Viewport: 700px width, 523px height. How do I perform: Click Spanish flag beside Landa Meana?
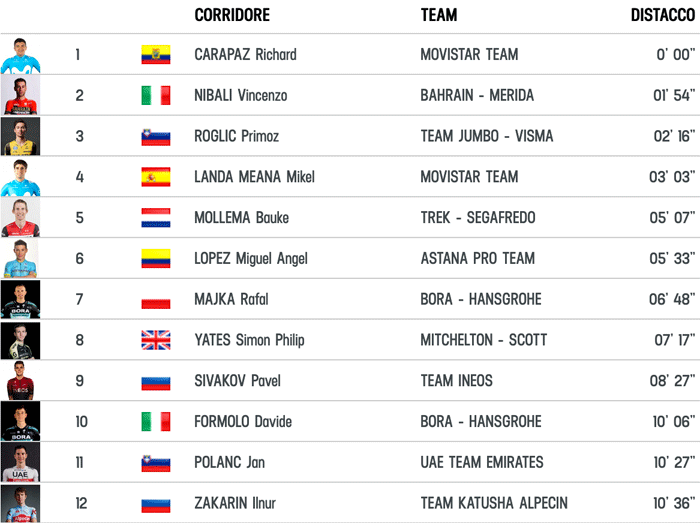pos(155,178)
